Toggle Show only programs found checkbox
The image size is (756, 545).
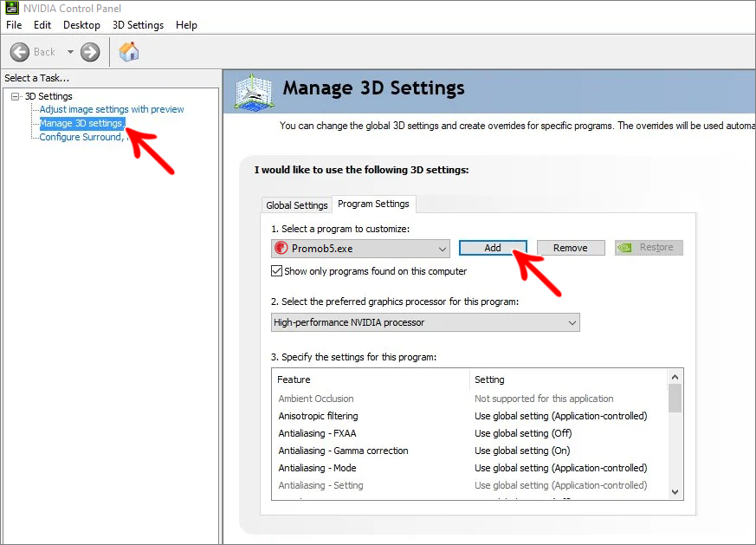277,271
